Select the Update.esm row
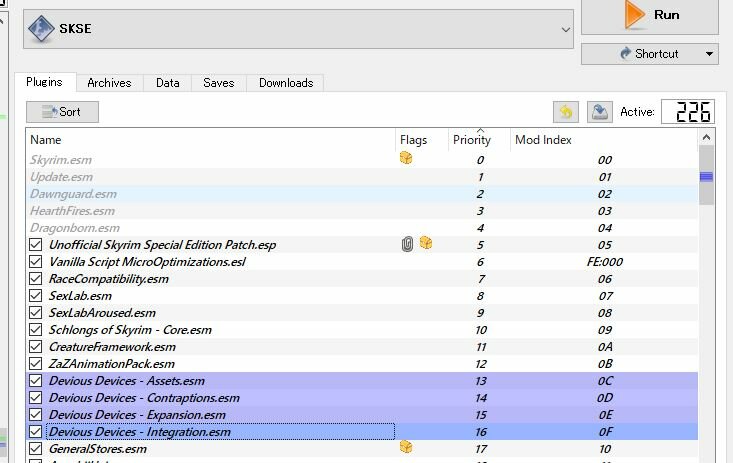Screen dimensions: 733x463 click(x=362, y=177)
